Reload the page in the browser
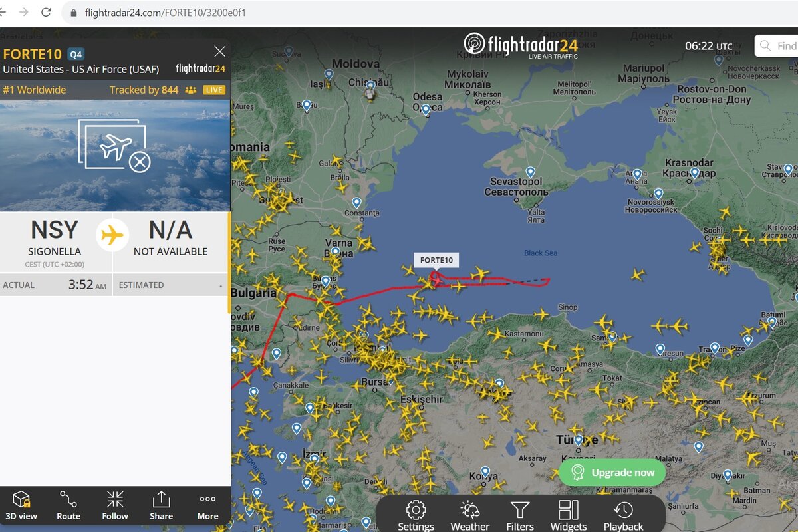 coord(46,12)
